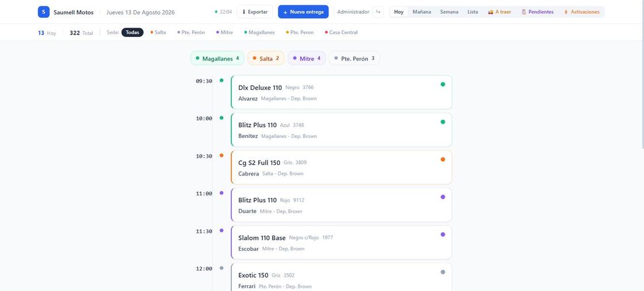
Task: Click the logout arrow icon beside Administrador
Action: click(x=378, y=12)
